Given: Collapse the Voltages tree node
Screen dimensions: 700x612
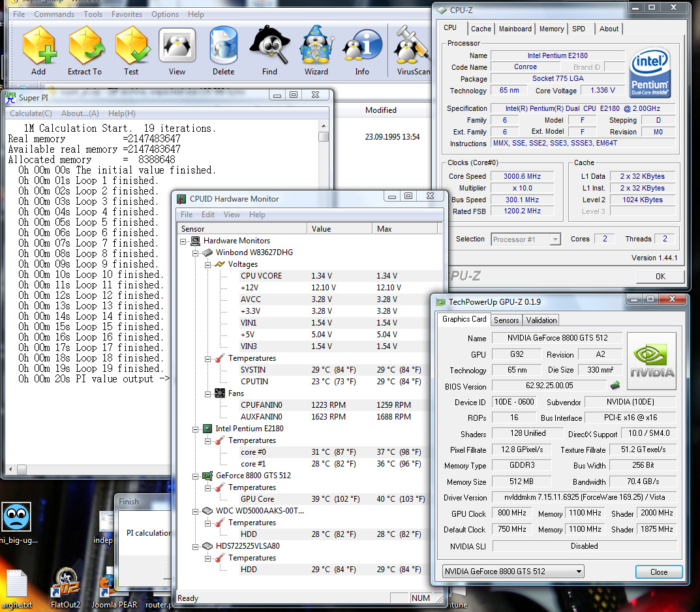Looking at the screenshot, I should click(x=207, y=265).
